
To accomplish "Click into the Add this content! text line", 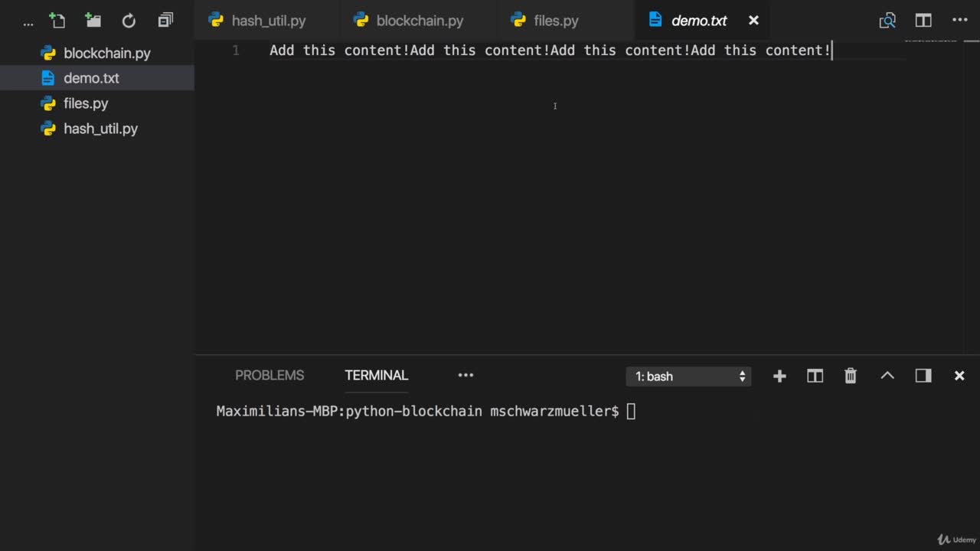I will click(x=550, y=51).
